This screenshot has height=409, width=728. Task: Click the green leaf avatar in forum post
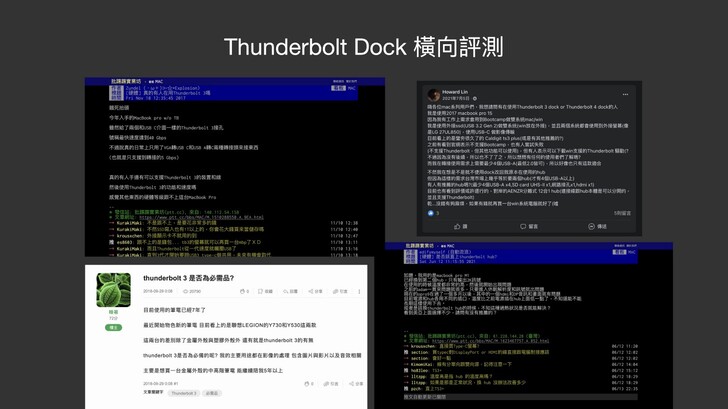[x=113, y=290]
